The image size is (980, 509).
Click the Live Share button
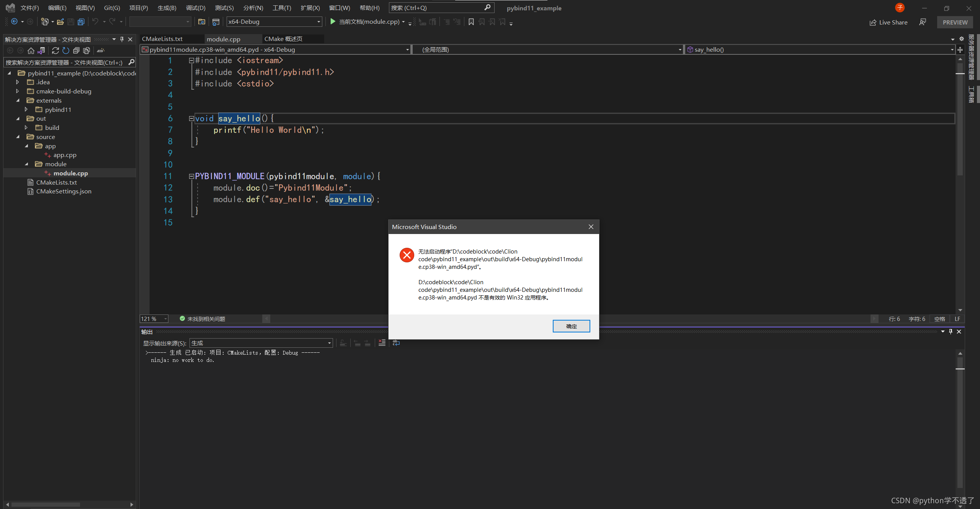(889, 22)
